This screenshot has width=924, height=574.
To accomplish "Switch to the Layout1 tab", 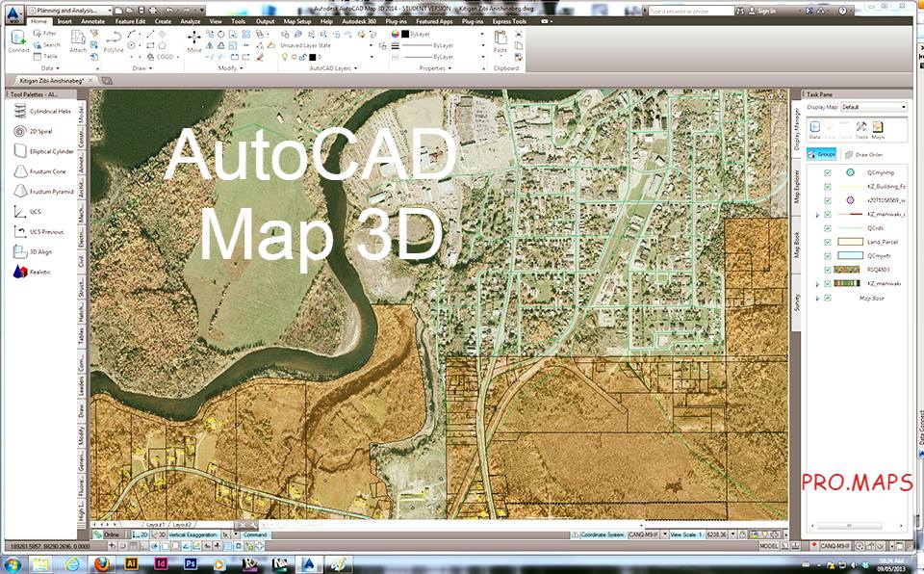I will pos(155,525).
